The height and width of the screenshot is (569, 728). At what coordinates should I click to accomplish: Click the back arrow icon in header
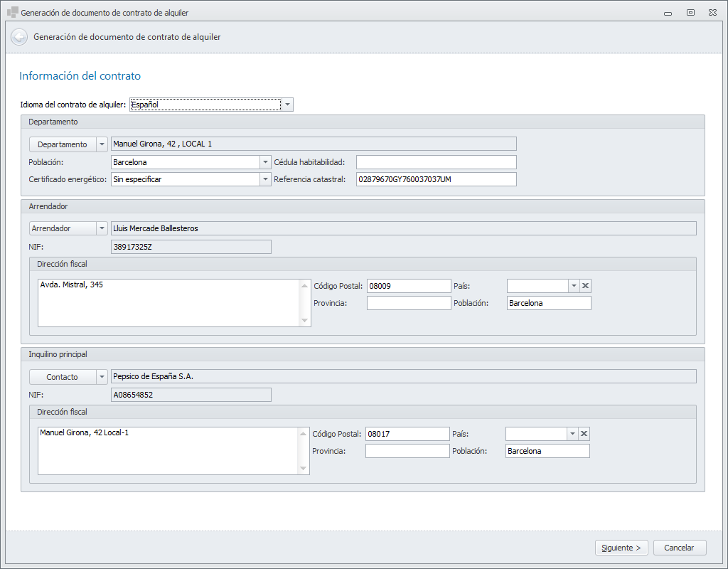[19, 37]
